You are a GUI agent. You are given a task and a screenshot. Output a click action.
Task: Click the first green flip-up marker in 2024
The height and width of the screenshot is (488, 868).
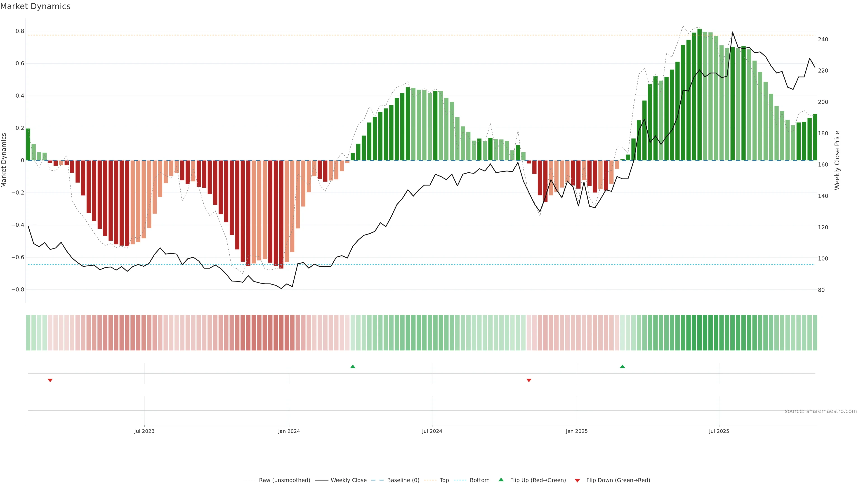click(x=353, y=366)
